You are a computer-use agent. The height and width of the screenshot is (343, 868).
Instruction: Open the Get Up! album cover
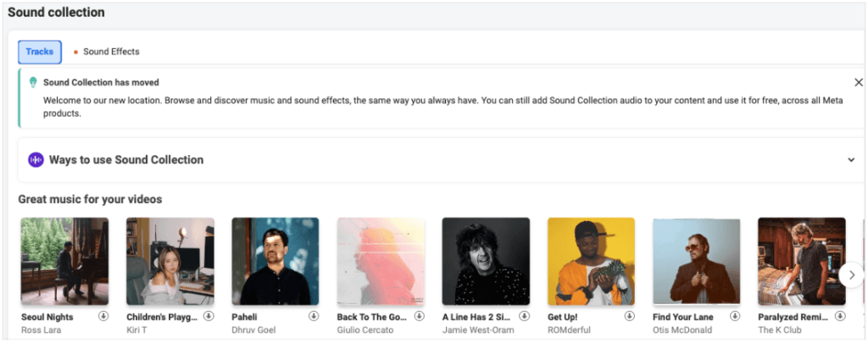591,261
